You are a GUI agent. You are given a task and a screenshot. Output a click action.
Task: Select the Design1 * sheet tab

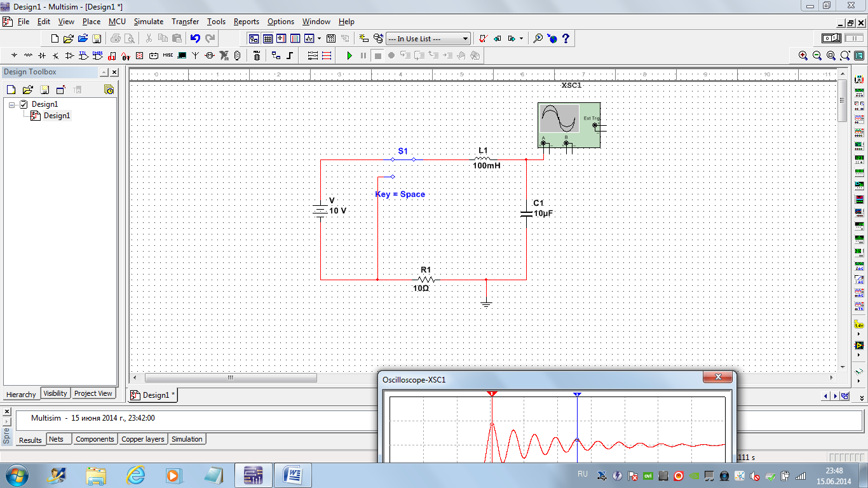click(153, 395)
